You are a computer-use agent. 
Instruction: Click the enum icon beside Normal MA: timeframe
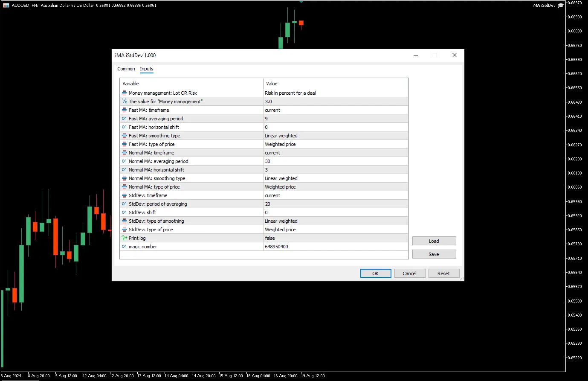[x=124, y=153]
